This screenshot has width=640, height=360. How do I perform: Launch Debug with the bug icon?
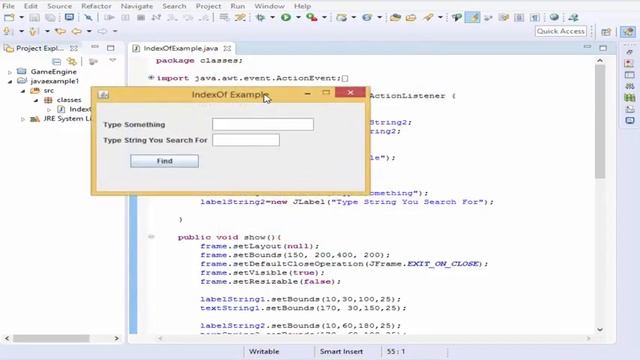click(x=260, y=18)
